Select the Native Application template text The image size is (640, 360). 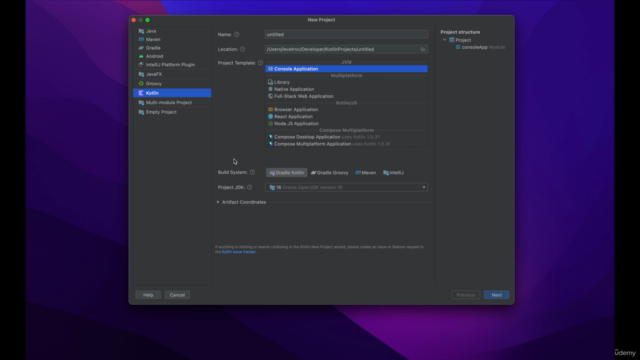[294, 89]
